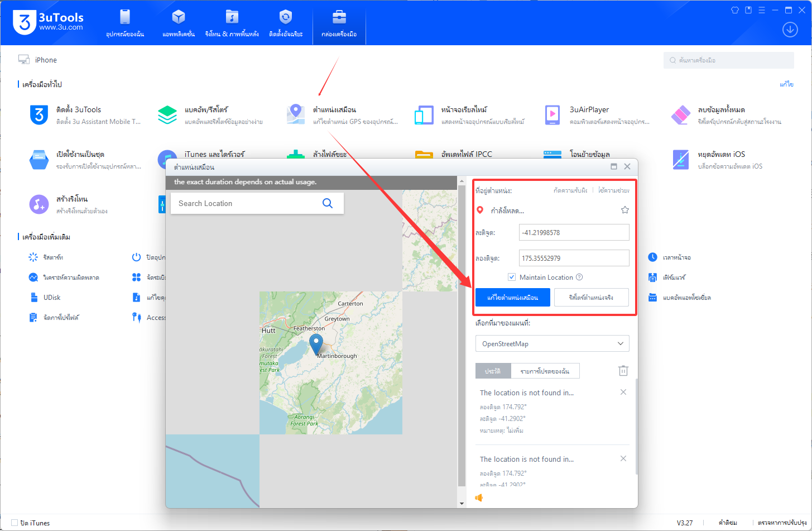Viewport: 812px width, 531px height.
Task: Click the แก้ไข edit link at top right
Action: tap(786, 84)
